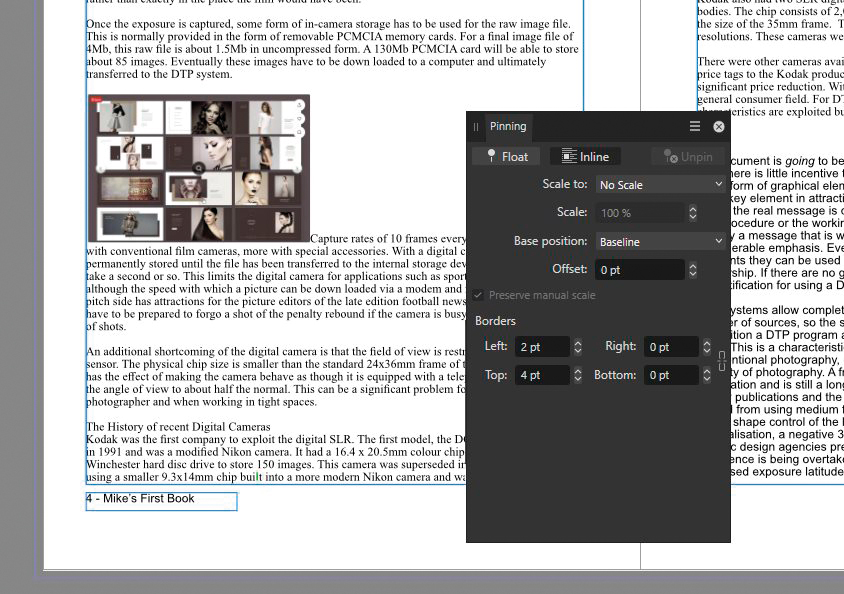
Task: Click the Bottom border value field
Action: [671, 374]
